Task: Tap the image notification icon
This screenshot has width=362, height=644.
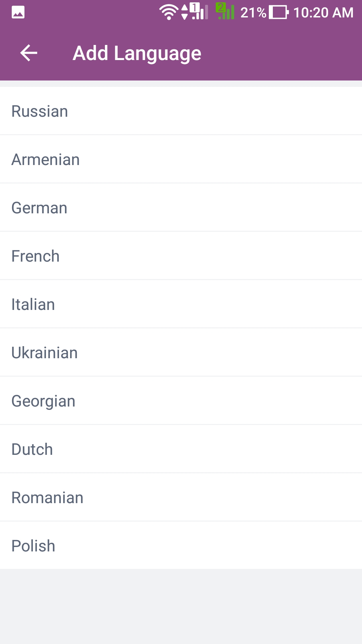Action: tap(18, 12)
